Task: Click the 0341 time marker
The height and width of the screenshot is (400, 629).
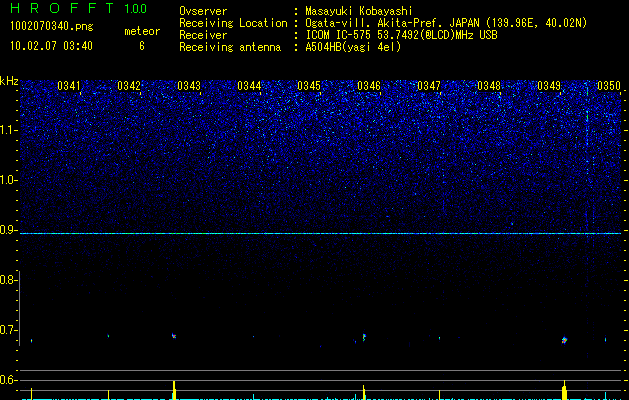Action: [69, 86]
